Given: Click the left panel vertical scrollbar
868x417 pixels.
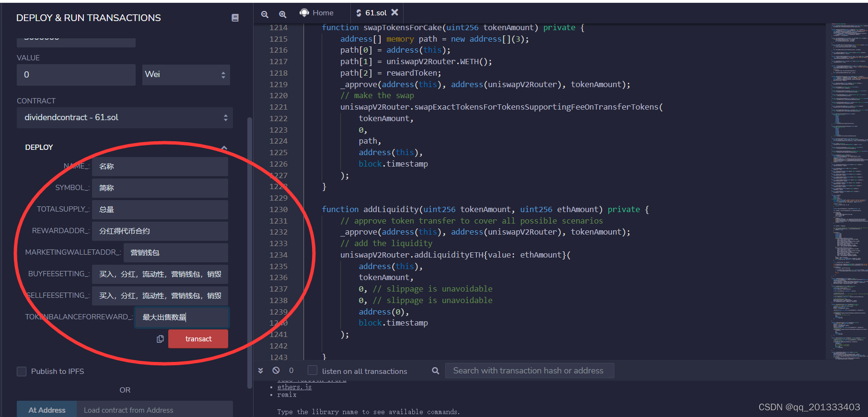Looking at the screenshot, I should tap(249, 254).
